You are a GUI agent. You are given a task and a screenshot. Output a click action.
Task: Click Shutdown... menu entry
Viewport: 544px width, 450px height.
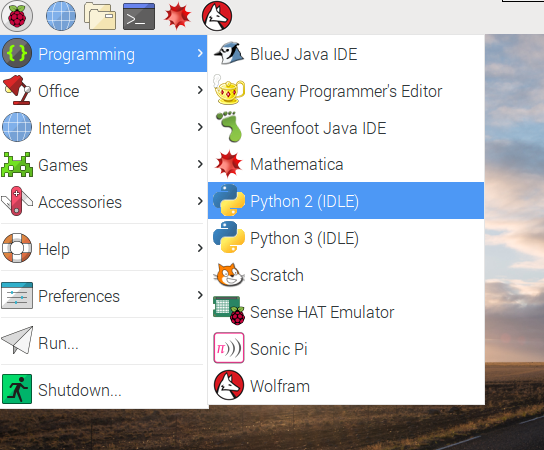point(103,389)
